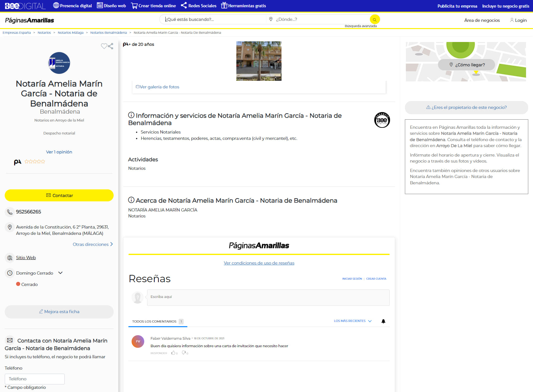Click the location pin beside the address
Screen dimensions: 533x392
click(x=10, y=227)
